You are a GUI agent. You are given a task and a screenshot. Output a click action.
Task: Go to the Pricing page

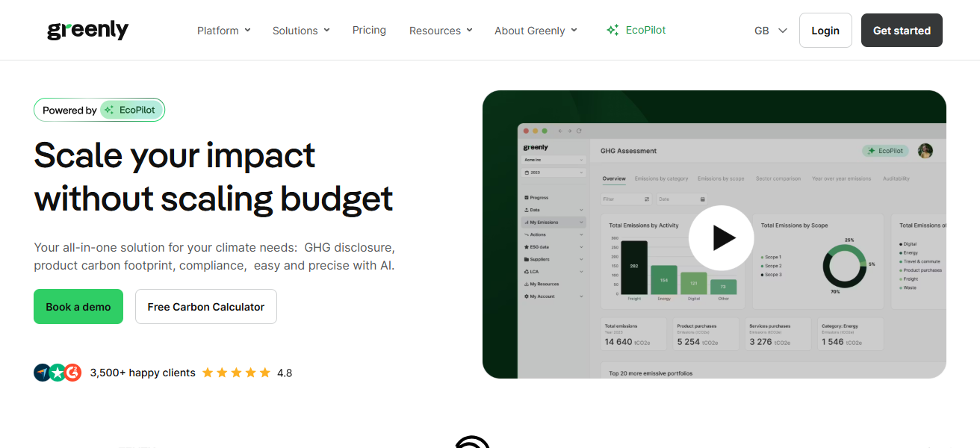tap(369, 30)
